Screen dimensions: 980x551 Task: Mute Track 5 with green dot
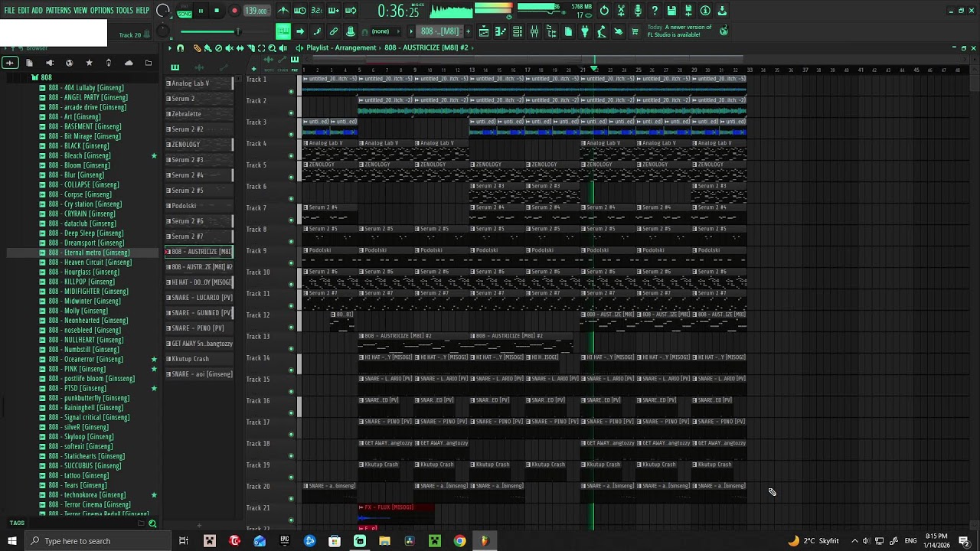pyautogui.click(x=291, y=178)
